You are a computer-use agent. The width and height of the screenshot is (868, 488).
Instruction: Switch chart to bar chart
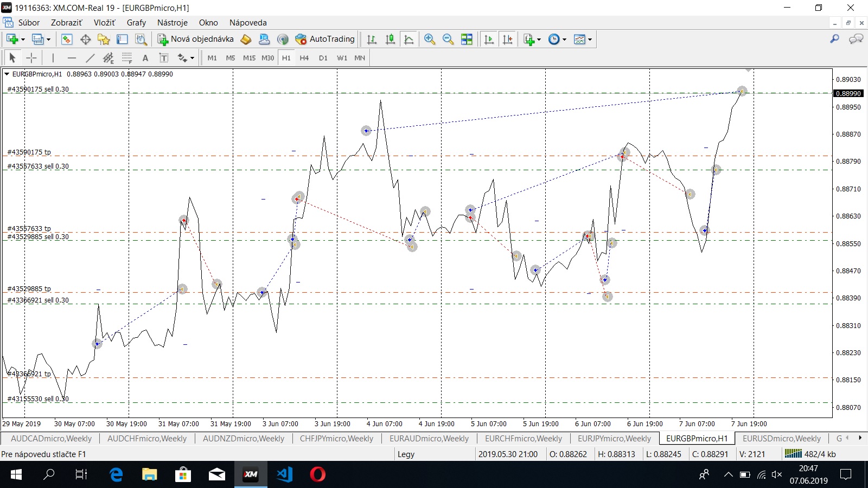click(372, 39)
